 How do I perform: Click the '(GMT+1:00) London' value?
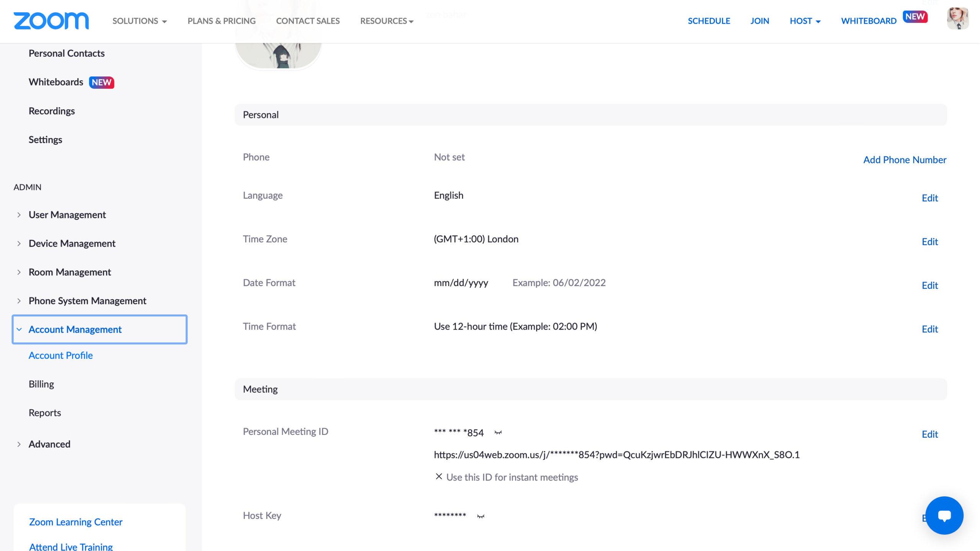coord(476,239)
